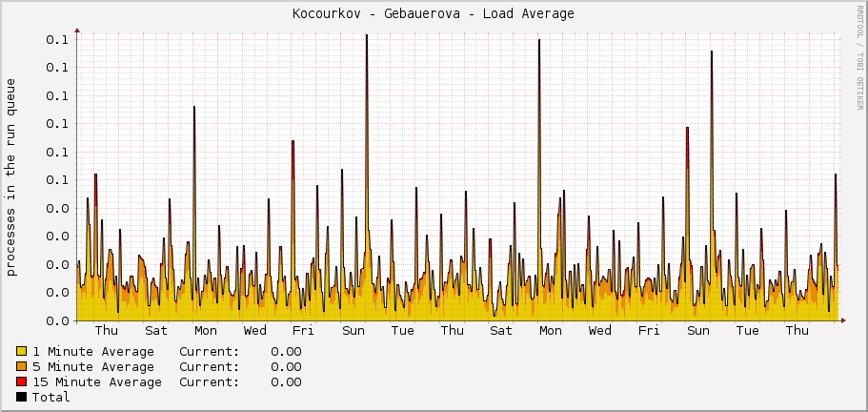Select the black Total legend swatch
This screenshot has width=868, height=412.
22,397
